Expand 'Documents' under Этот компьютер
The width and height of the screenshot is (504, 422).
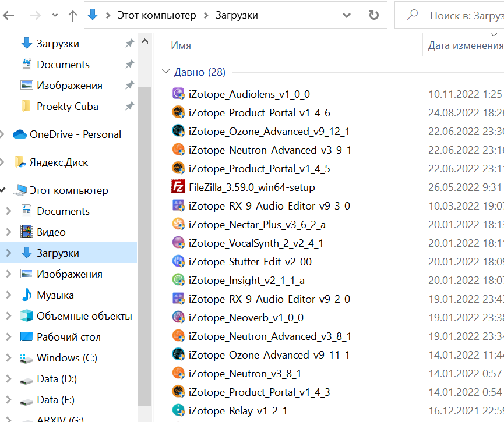[9, 211]
